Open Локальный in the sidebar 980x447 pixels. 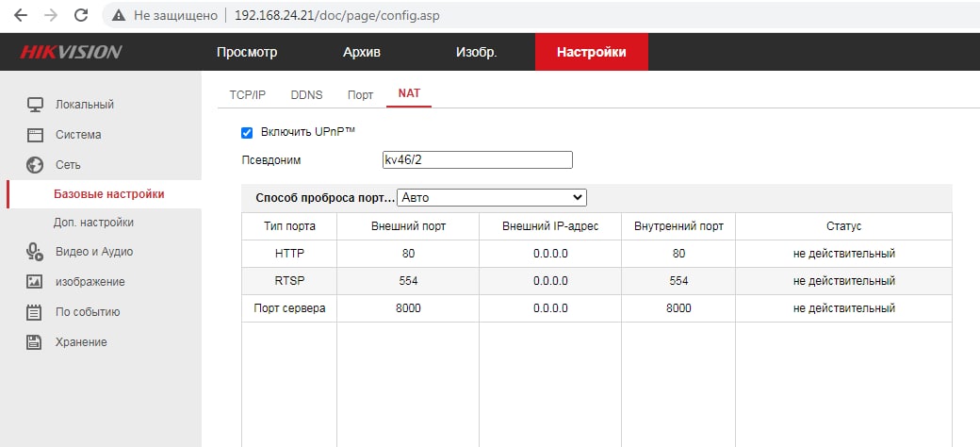coord(85,105)
